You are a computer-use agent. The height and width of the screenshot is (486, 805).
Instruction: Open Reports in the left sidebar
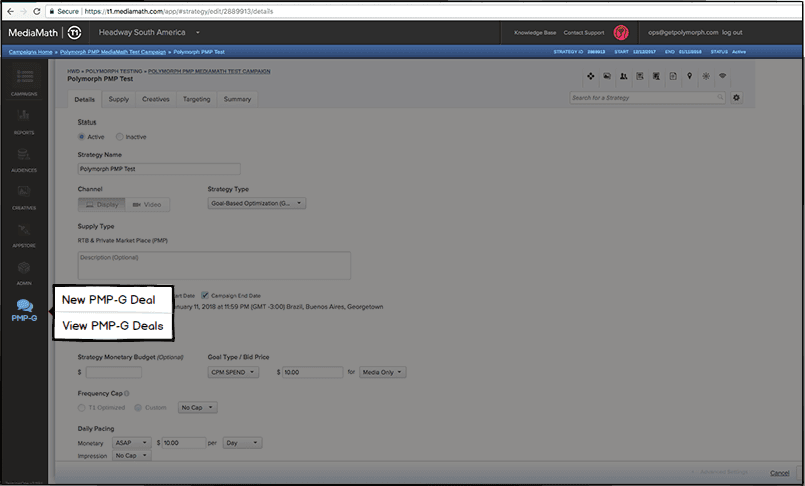(24, 121)
